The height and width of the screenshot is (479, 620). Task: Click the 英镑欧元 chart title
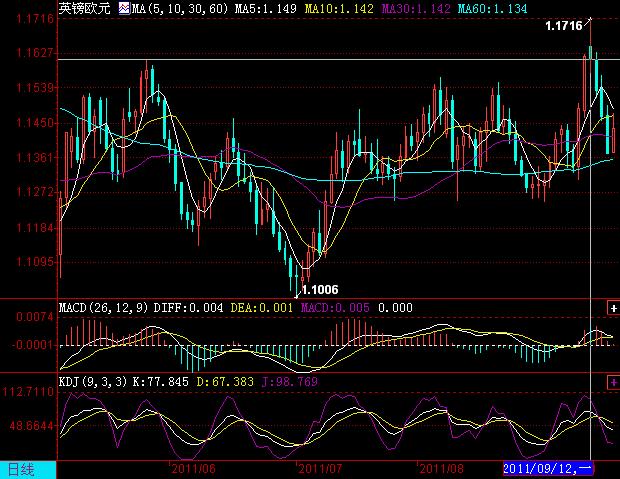84,8
